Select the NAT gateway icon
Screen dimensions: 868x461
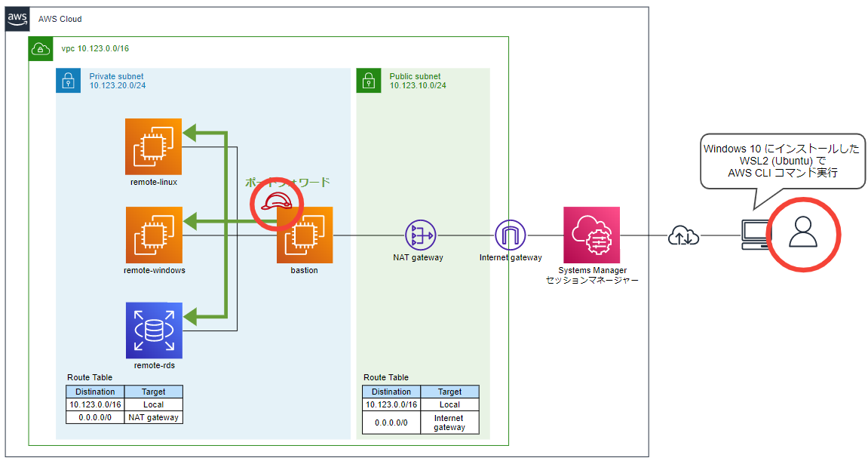[421, 235]
